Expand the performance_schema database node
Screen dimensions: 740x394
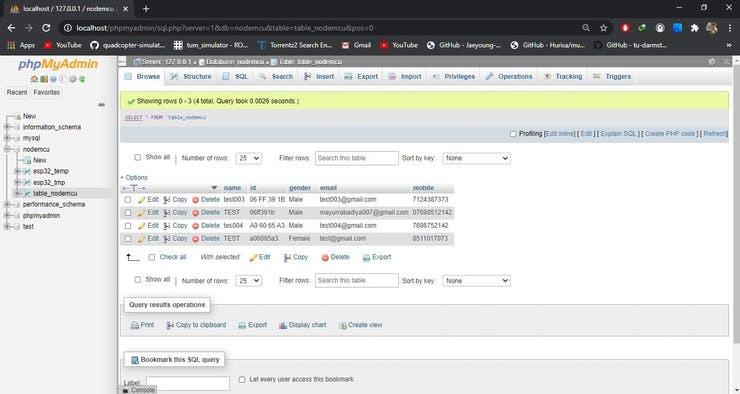point(7,204)
